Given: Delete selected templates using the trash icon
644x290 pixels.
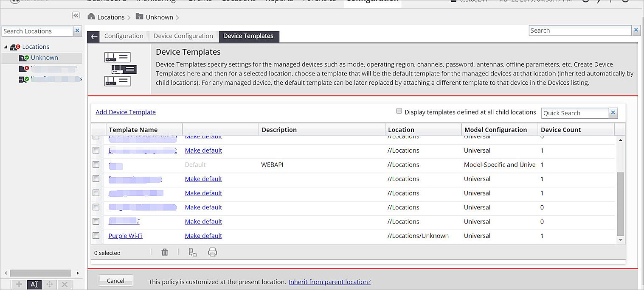Looking at the screenshot, I should point(165,252).
